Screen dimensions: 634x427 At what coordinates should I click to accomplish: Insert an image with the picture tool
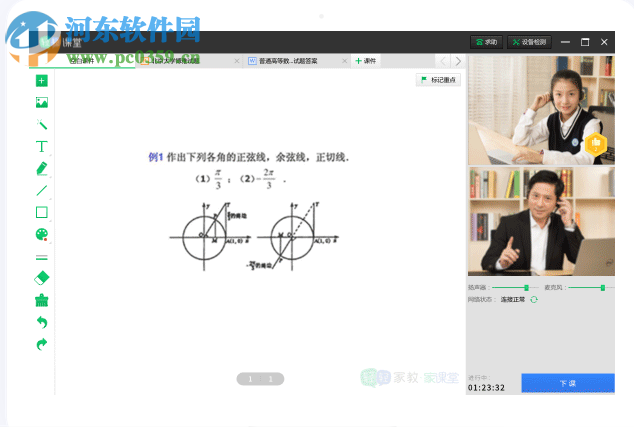click(42, 103)
